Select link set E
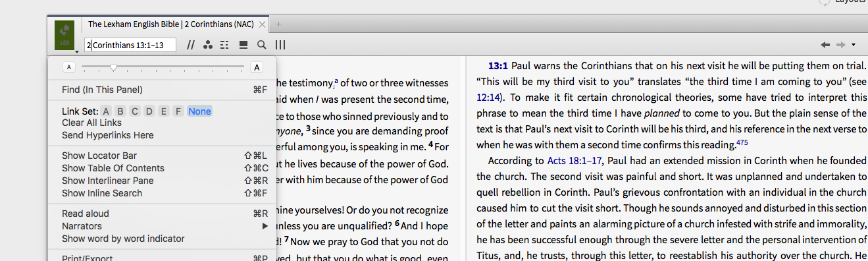Image resolution: width=868 pixels, height=261 pixels. coord(163,111)
